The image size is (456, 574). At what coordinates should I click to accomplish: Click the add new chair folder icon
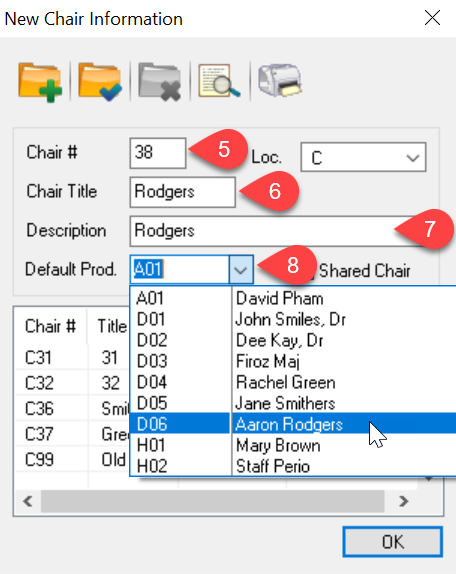tap(40, 82)
